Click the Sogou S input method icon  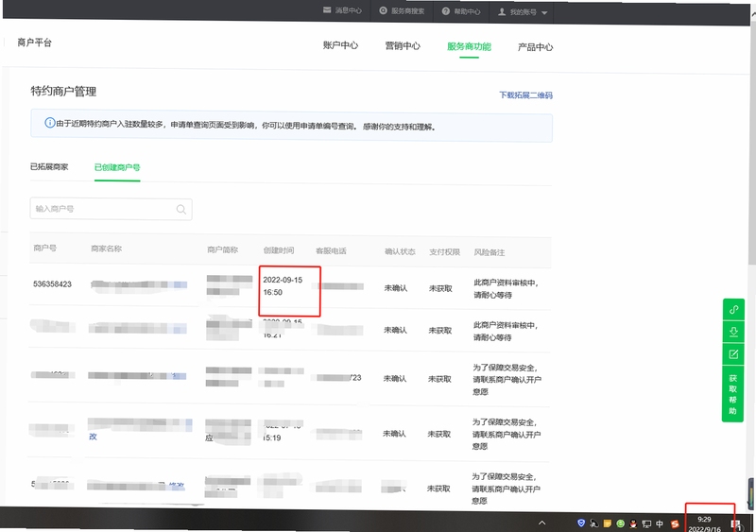click(x=675, y=524)
